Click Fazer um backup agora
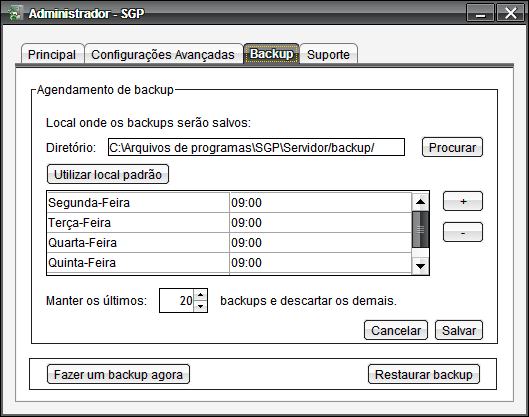This screenshot has width=529, height=417. [x=118, y=374]
